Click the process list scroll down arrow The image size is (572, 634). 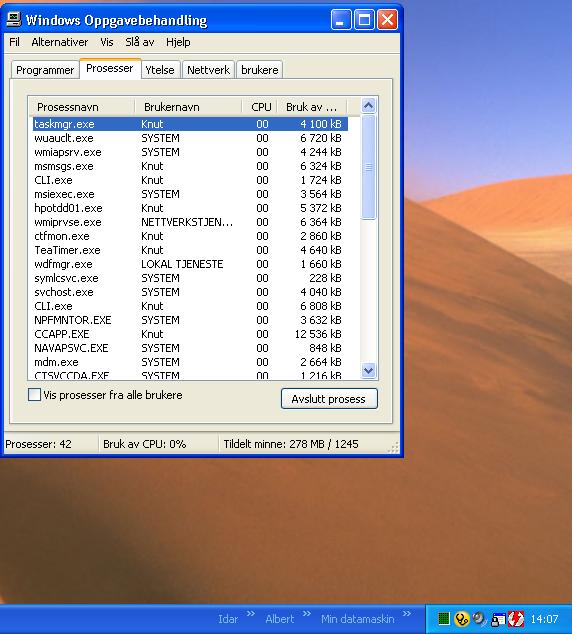tap(368, 370)
